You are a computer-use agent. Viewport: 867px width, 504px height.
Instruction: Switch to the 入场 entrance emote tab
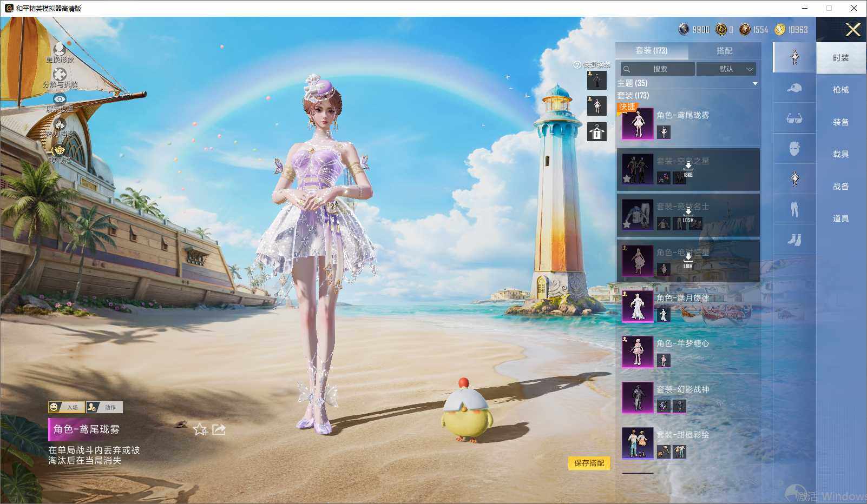[x=67, y=407]
